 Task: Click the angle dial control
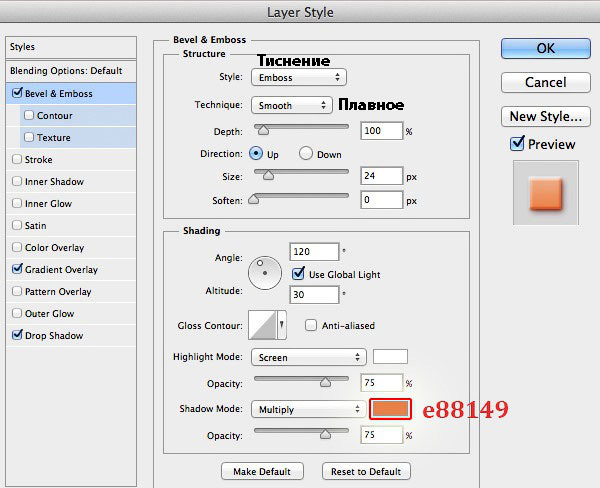tap(265, 273)
